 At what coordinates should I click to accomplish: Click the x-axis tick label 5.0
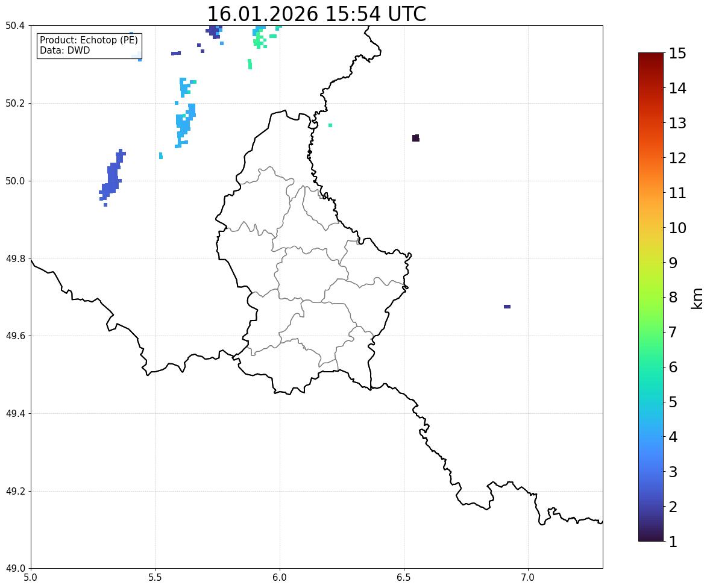(31, 578)
